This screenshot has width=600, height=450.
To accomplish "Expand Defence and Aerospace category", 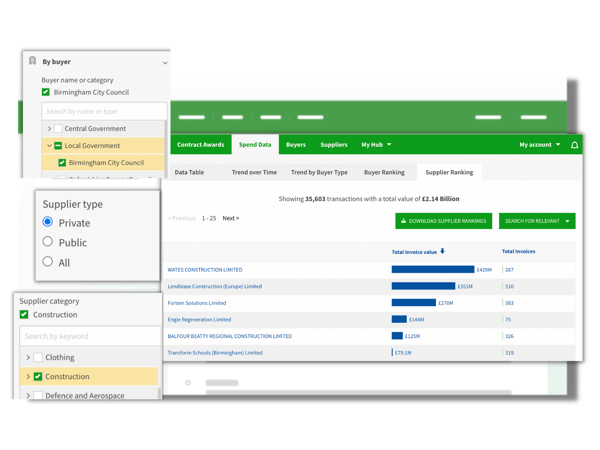I will coord(28,395).
